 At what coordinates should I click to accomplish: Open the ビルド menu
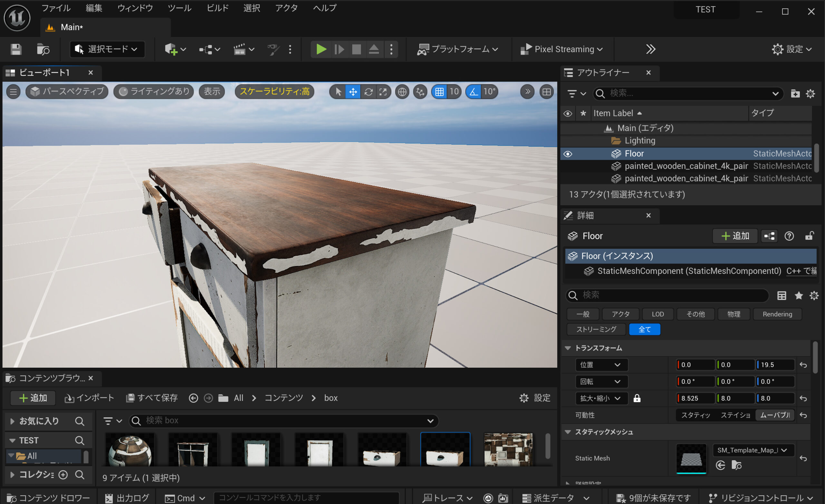click(217, 8)
